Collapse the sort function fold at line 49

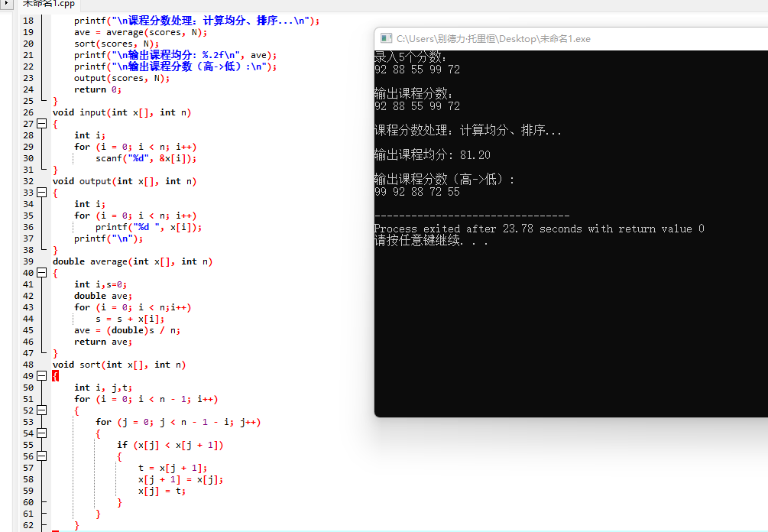(x=42, y=376)
